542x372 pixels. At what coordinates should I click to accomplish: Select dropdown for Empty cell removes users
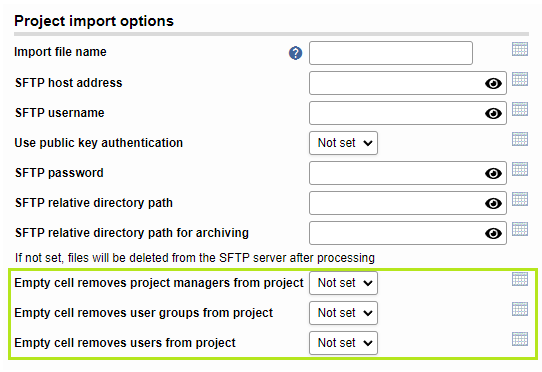[343, 343]
